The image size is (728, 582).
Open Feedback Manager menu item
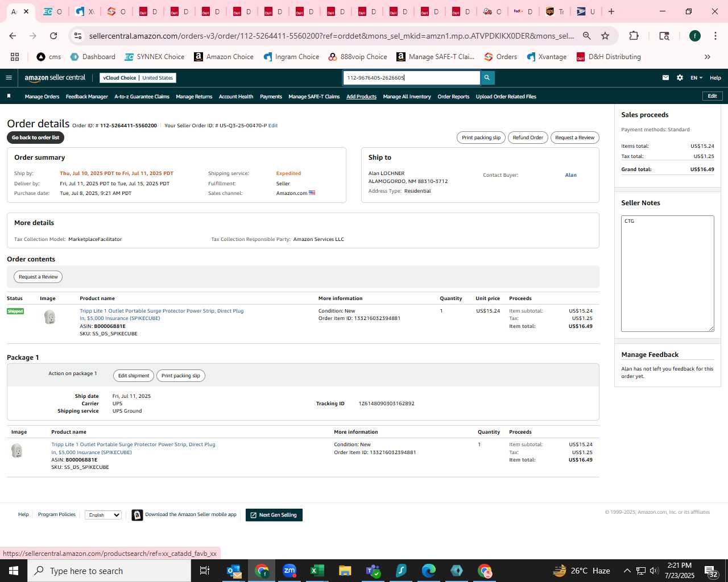point(86,97)
